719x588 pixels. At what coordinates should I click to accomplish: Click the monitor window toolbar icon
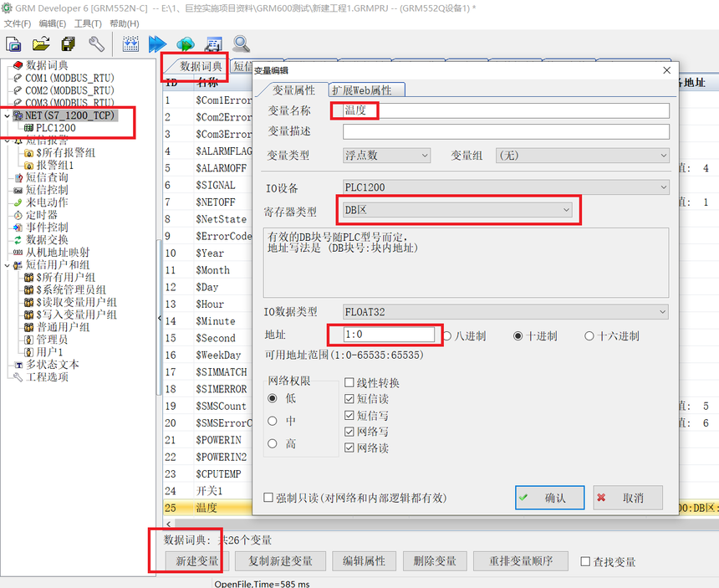213,44
